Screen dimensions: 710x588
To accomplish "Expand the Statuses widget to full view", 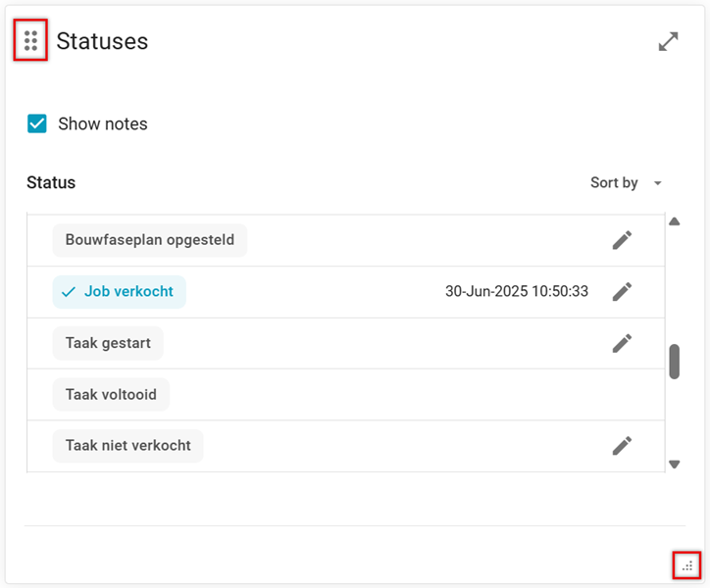I will (x=668, y=41).
